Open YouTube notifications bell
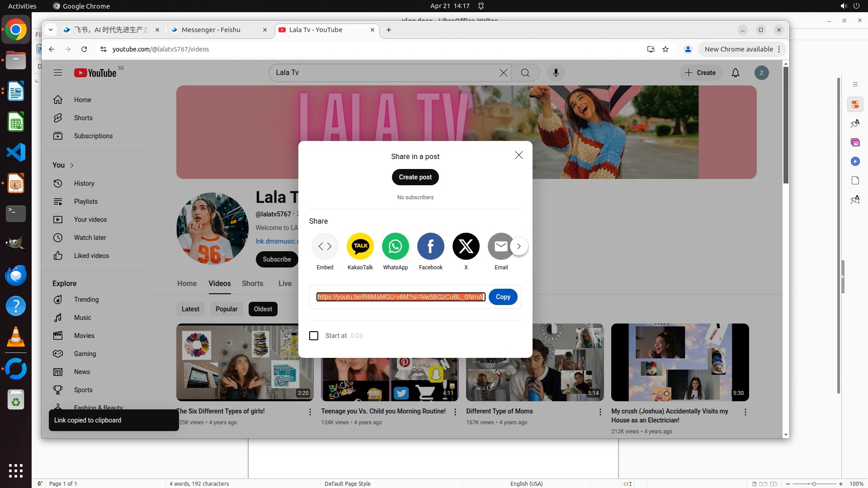The width and height of the screenshot is (868, 488). pyautogui.click(x=736, y=73)
